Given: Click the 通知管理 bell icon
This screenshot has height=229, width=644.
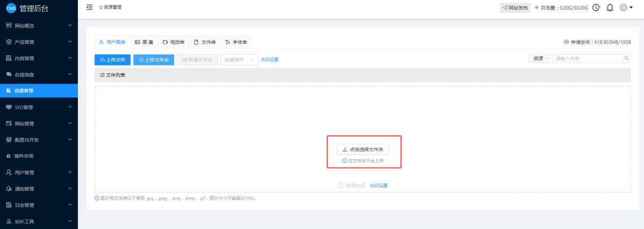Looking at the screenshot, I should point(9,189).
